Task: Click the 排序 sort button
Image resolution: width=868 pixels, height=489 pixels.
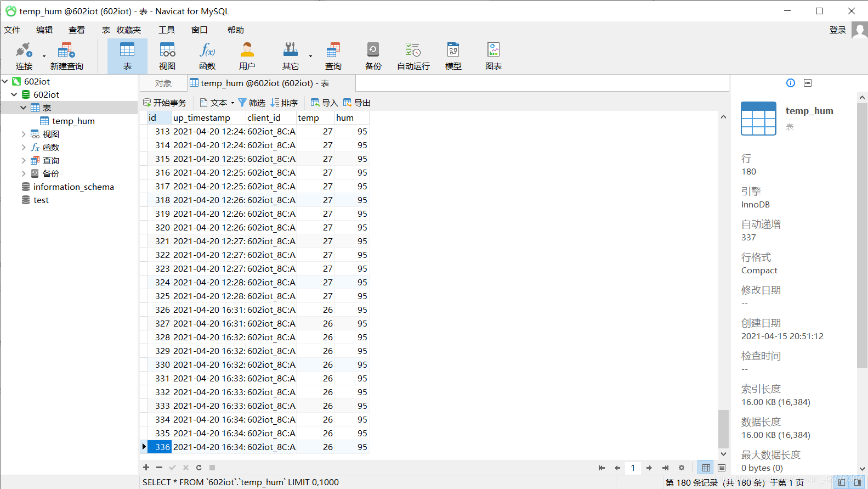Action: [x=284, y=103]
